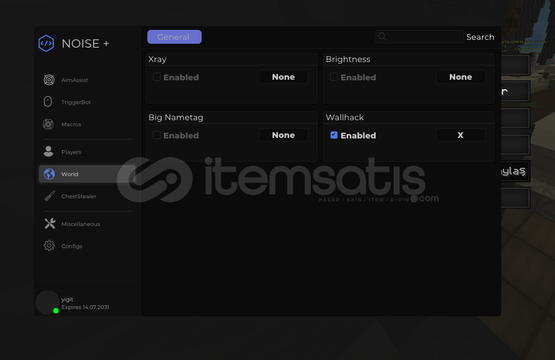Enable the Xray checkbox
Image resolution: width=555 pixels, height=360 pixels.
[156, 77]
